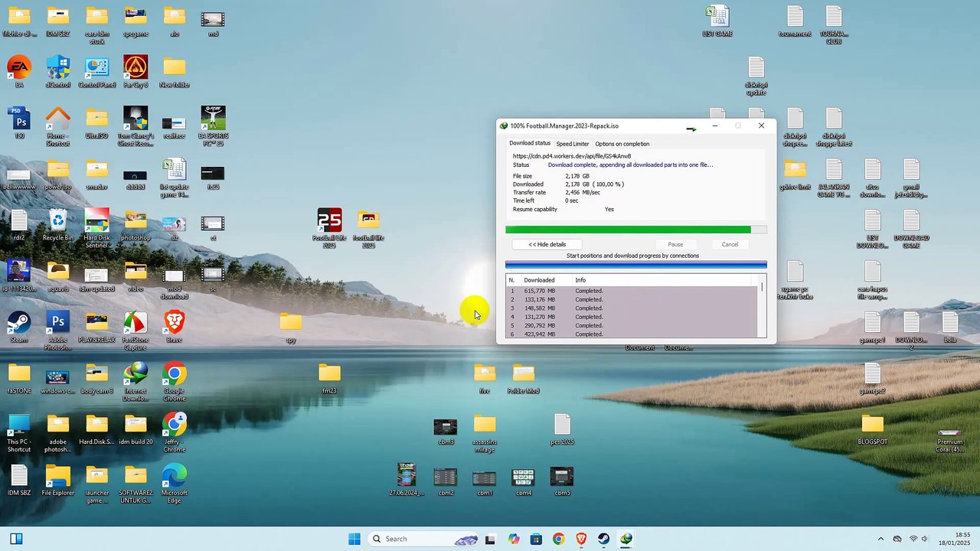Open Steam from the taskbar
Image resolution: width=980 pixels, height=551 pixels.
(604, 539)
